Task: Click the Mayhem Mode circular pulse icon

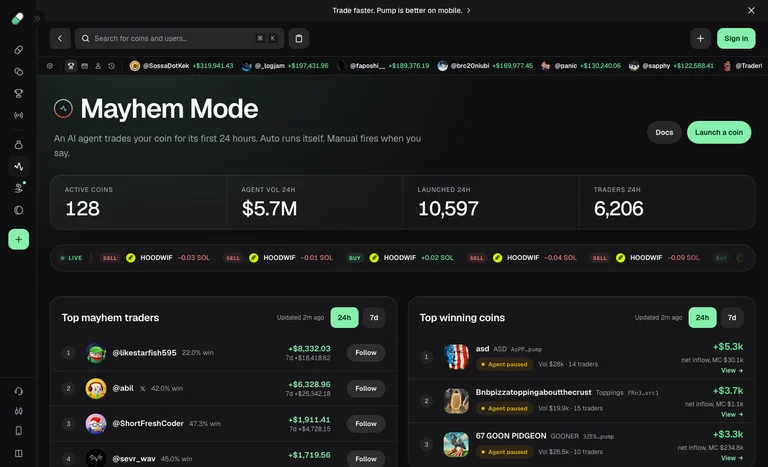Action: tap(63, 109)
